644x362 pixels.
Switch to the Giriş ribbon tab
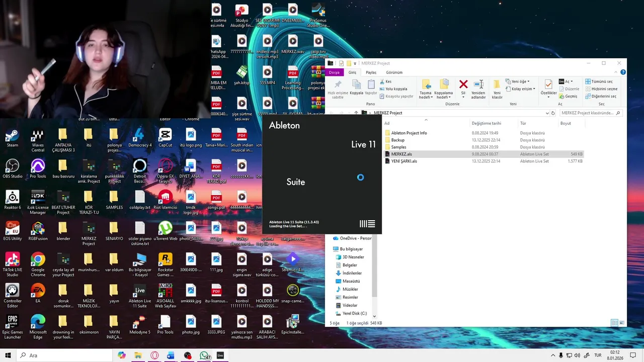352,72
